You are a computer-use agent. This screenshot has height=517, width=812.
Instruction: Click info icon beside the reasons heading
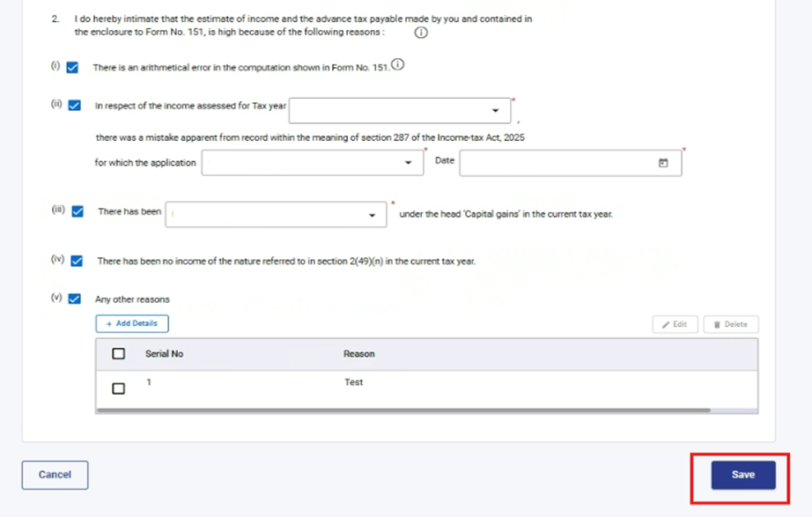pos(420,33)
